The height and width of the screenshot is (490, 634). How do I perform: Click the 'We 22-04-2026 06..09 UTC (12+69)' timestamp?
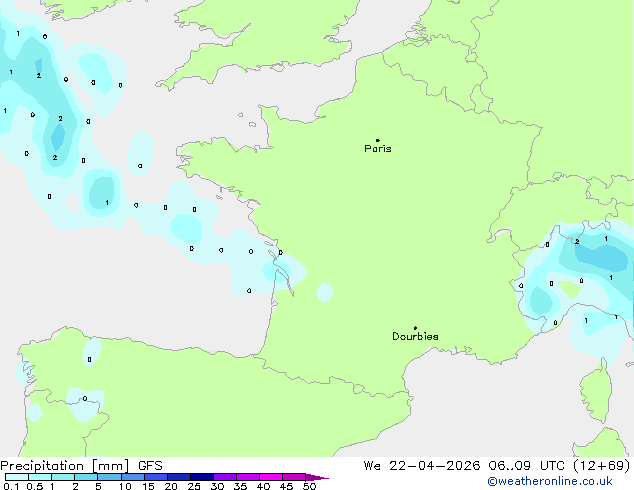497,466
